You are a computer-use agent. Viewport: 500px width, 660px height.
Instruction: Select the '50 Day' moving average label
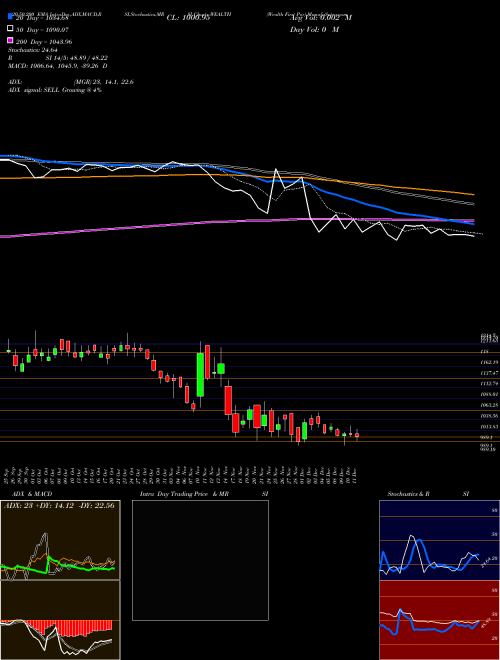[42, 30]
